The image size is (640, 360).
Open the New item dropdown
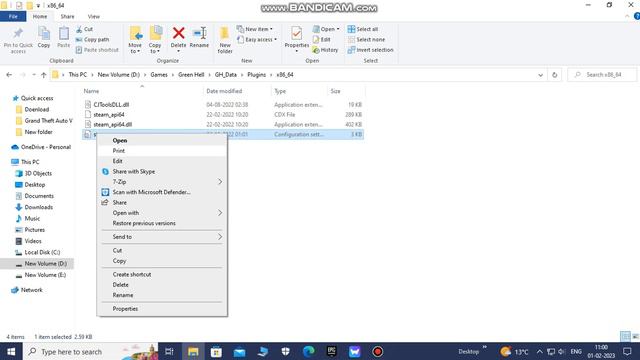click(x=254, y=29)
